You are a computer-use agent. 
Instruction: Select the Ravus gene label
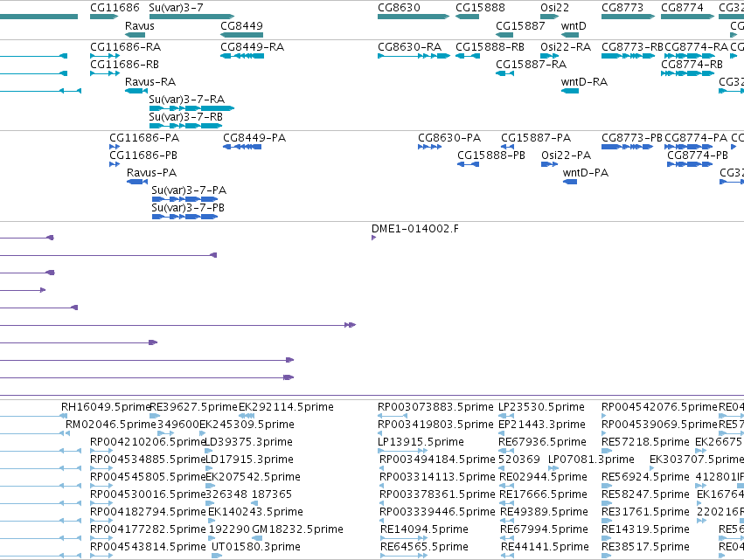pyautogui.click(x=140, y=26)
